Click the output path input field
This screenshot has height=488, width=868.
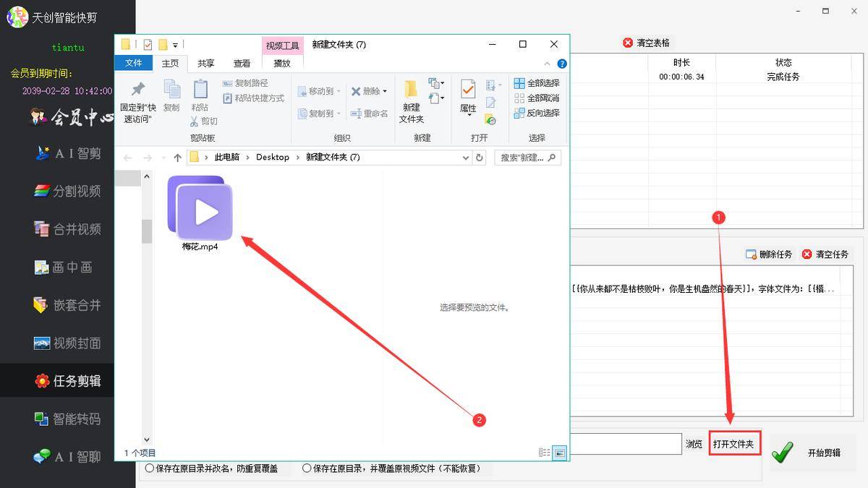(x=626, y=444)
